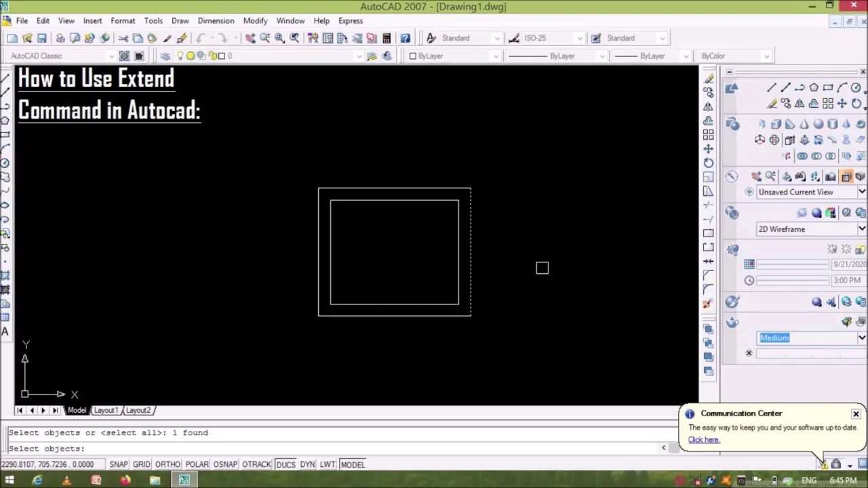The image size is (868, 488).
Task: Open the ByLayer color control dropdown
Action: click(496, 56)
